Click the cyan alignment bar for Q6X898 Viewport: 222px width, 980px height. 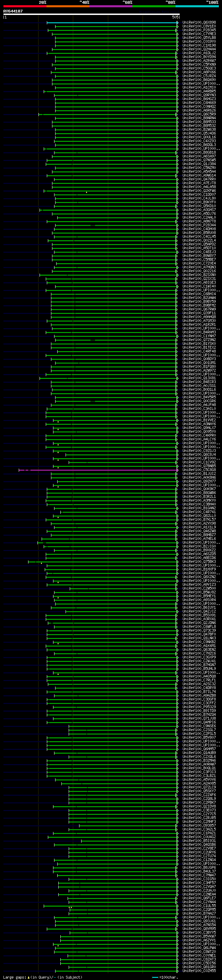(112, 23)
